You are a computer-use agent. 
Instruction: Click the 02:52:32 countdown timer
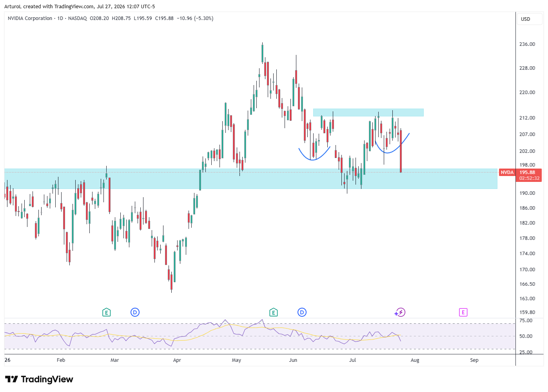pos(529,178)
